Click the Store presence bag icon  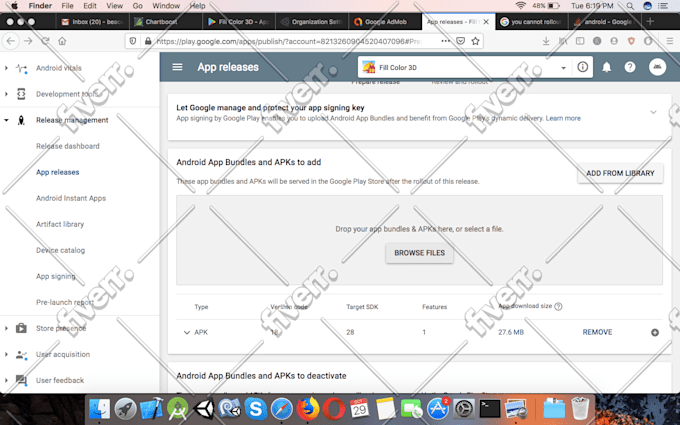21,328
